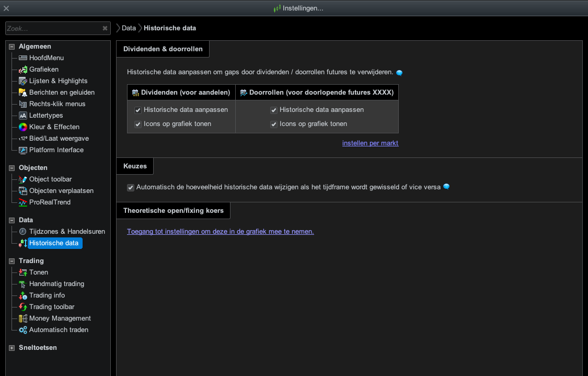Open Lettertypes settings page

pyautogui.click(x=46, y=116)
